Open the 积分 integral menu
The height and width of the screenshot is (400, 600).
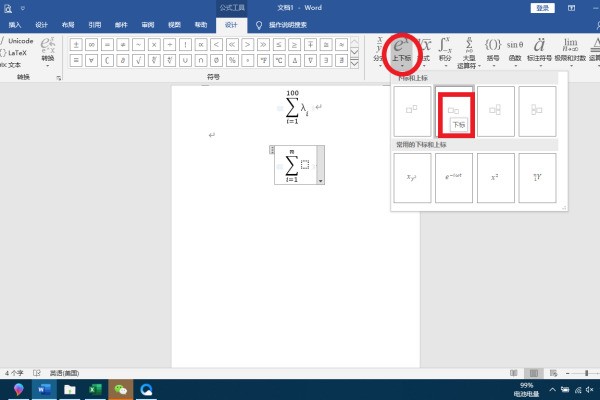445,48
